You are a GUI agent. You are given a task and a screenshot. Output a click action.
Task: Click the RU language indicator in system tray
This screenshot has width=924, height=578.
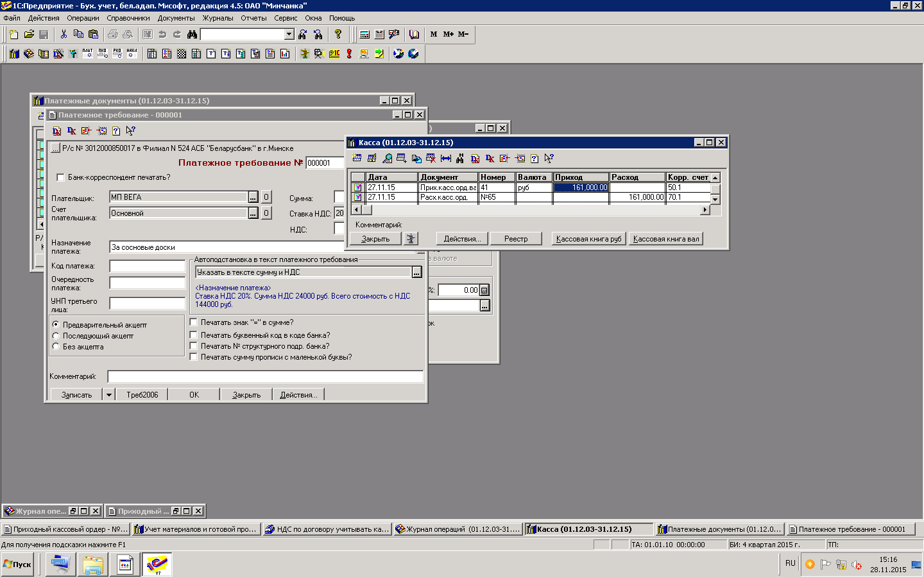pos(790,563)
